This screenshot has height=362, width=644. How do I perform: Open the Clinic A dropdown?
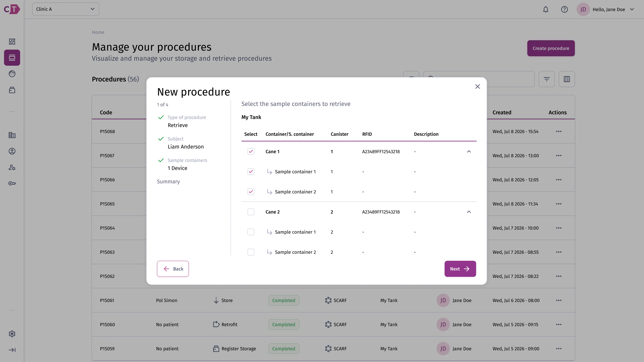pyautogui.click(x=66, y=9)
